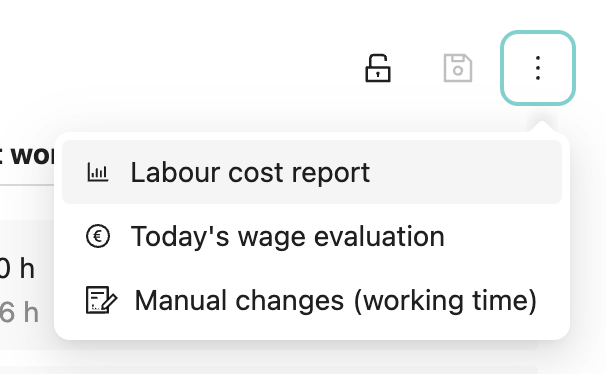This screenshot has height=374, width=606.
Task: Click the bar chart icon beside Labour cost report
Action: click(98, 172)
